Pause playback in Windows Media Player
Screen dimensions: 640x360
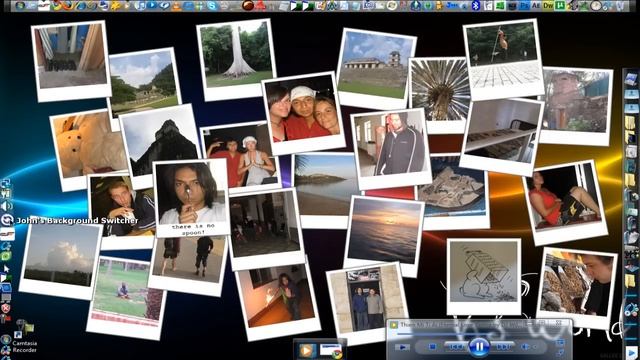[479, 347]
